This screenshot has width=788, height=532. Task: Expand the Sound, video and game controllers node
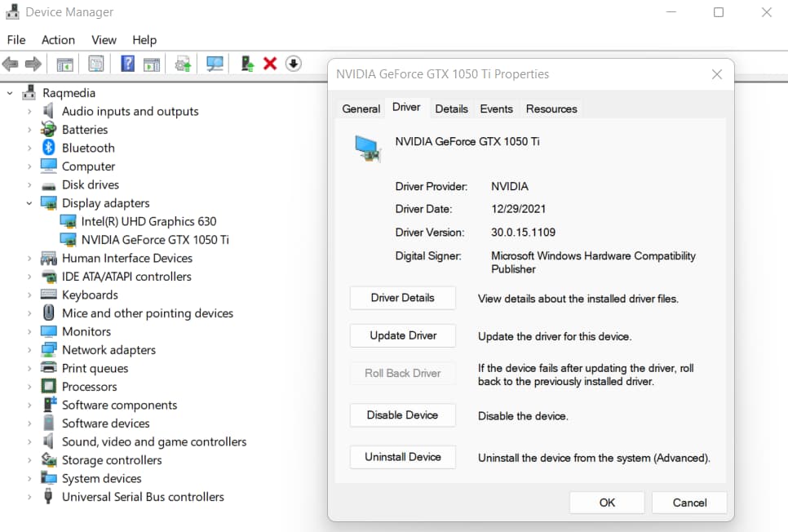(x=28, y=441)
